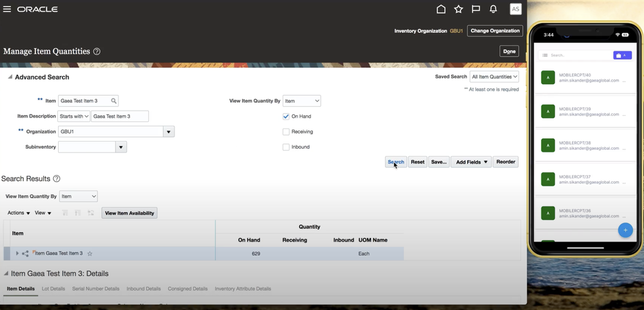
Task: Click the Change Organization button
Action: [x=495, y=31]
